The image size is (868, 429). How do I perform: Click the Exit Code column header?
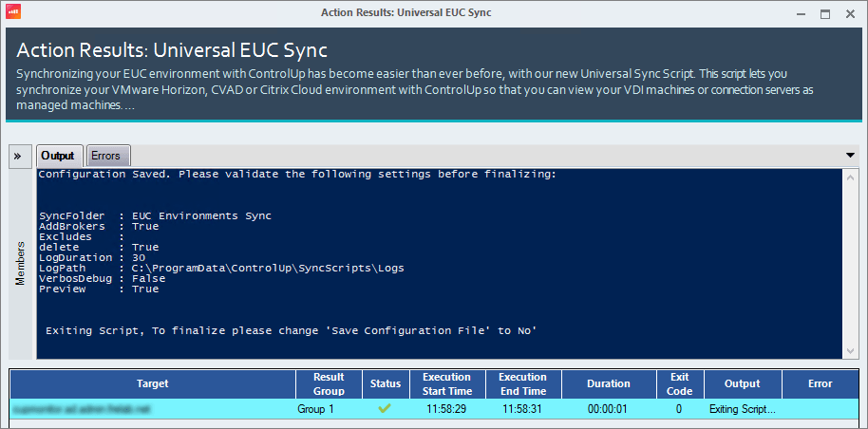click(680, 383)
